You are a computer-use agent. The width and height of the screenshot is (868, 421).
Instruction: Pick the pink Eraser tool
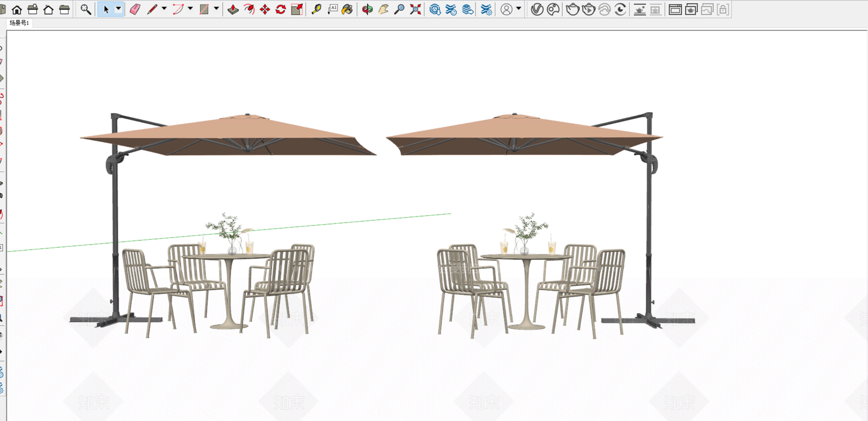pos(135,9)
